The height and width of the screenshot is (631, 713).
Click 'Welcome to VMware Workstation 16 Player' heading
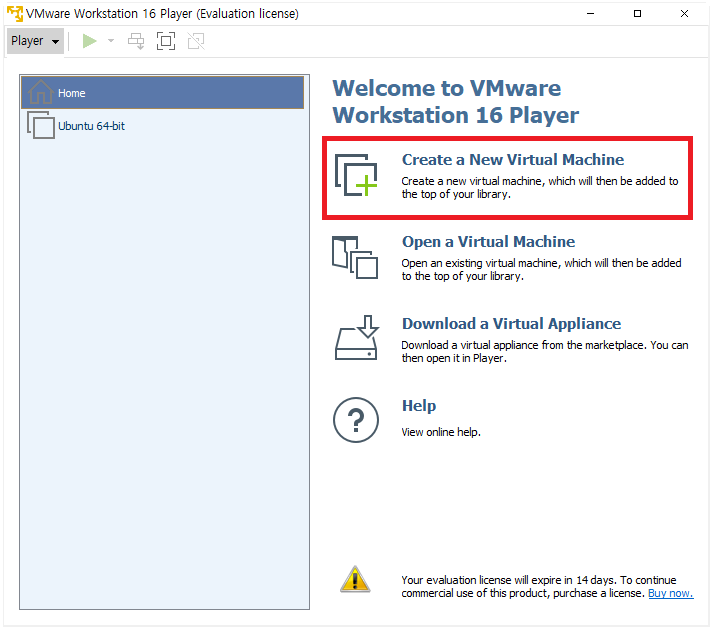point(456,101)
